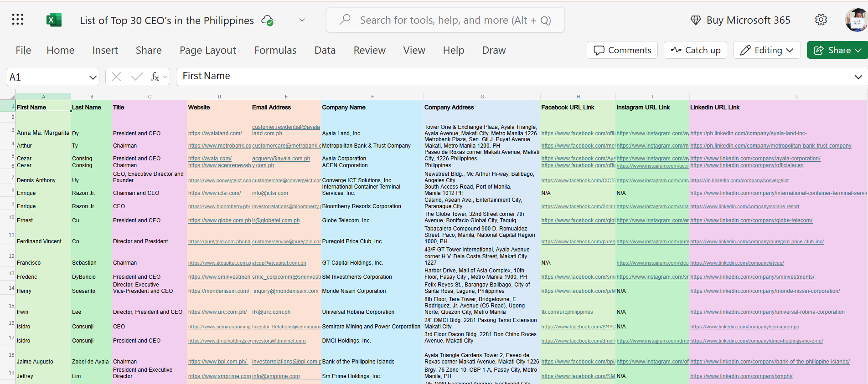868x384 pixels.
Task: Click the search box for tools and help
Action: click(445, 20)
